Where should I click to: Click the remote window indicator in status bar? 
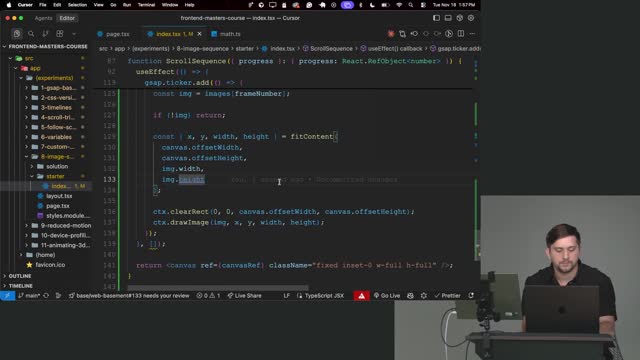7,296
